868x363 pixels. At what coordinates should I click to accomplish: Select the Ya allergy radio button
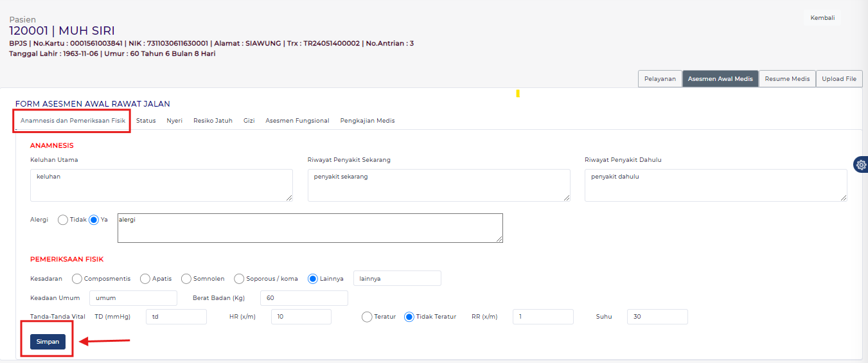pyautogui.click(x=94, y=220)
